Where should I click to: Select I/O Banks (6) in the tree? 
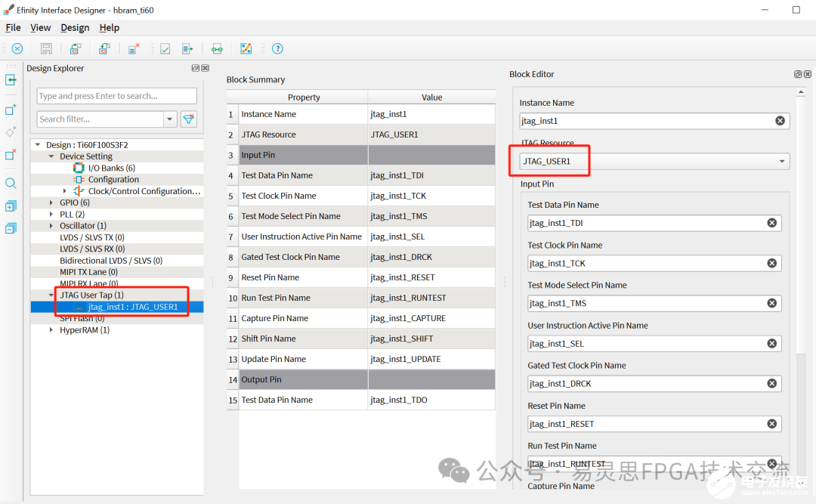click(111, 168)
